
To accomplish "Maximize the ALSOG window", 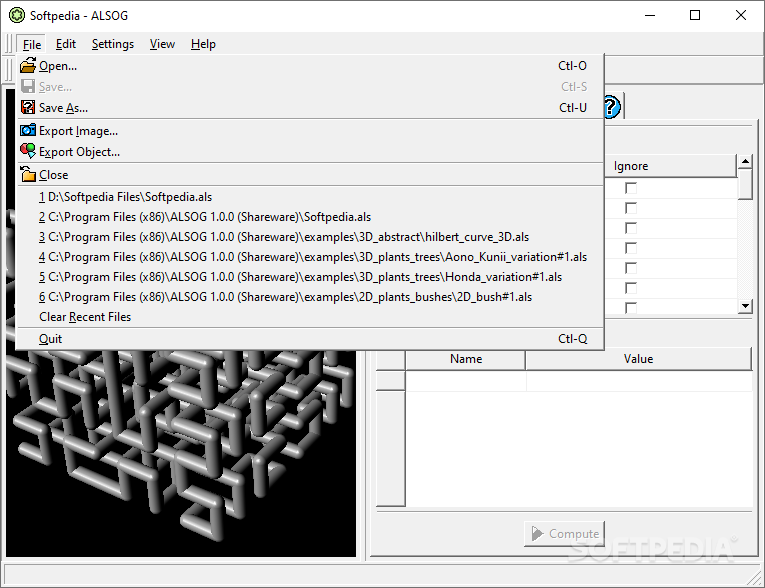I will click(x=695, y=15).
